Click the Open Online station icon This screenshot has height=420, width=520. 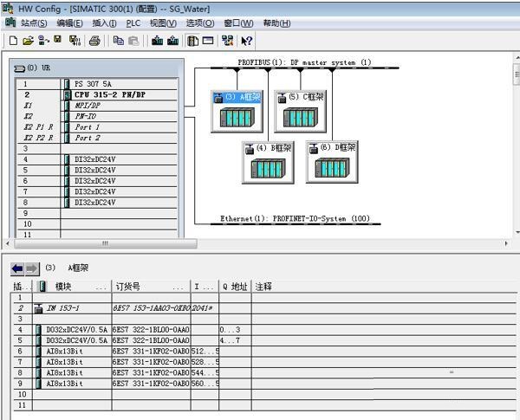click(x=43, y=41)
